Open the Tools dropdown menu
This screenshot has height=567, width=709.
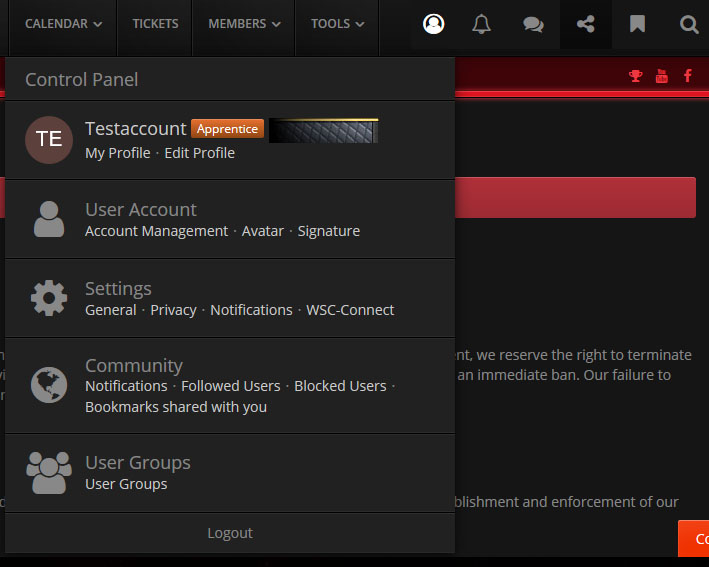click(337, 24)
